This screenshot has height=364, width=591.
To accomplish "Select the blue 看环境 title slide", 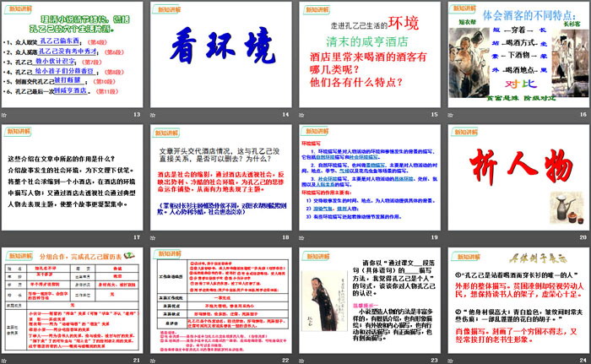I will pyautogui.click(x=221, y=55).
